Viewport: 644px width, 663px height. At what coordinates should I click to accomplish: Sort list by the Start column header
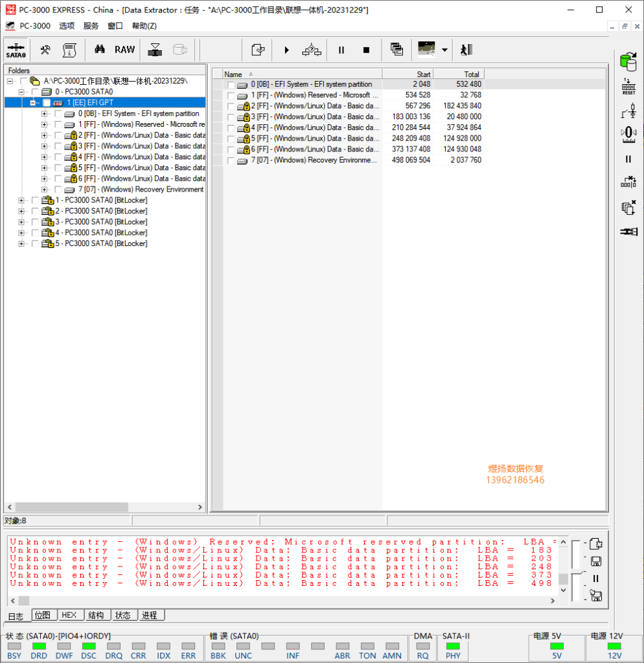pos(408,74)
